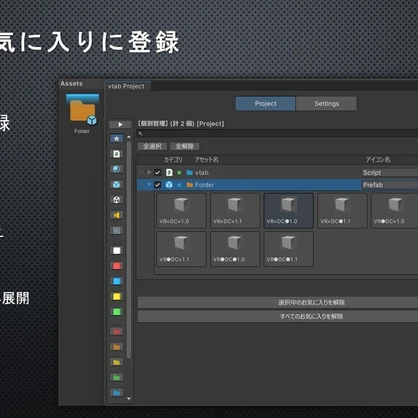Select the grid texture icon in sidebar
The height and width of the screenshot is (418, 418).
tap(116, 230)
